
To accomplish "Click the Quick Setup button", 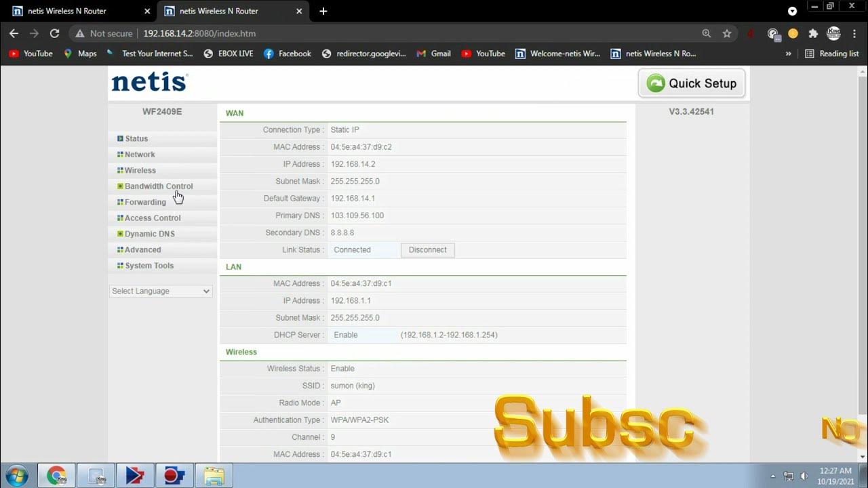I will coord(691,83).
